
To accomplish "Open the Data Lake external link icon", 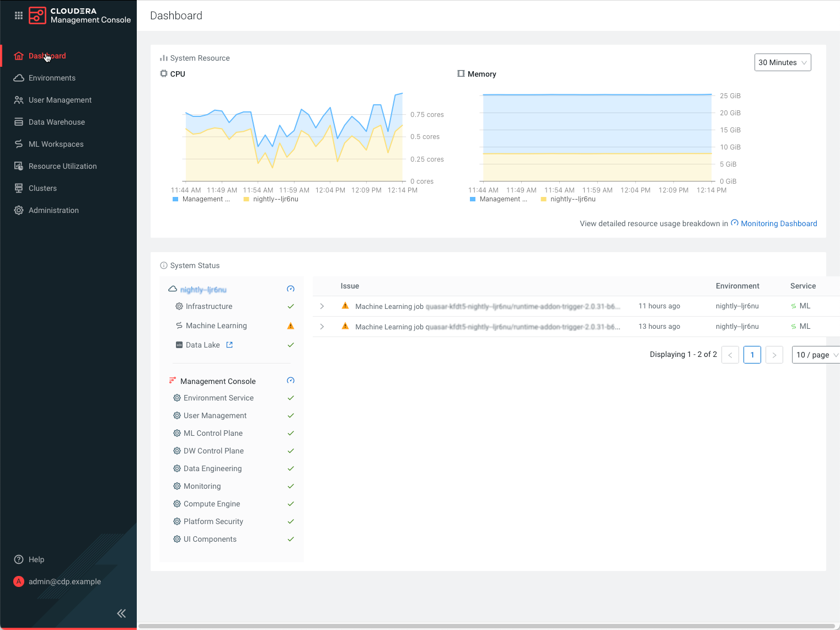I will point(230,344).
